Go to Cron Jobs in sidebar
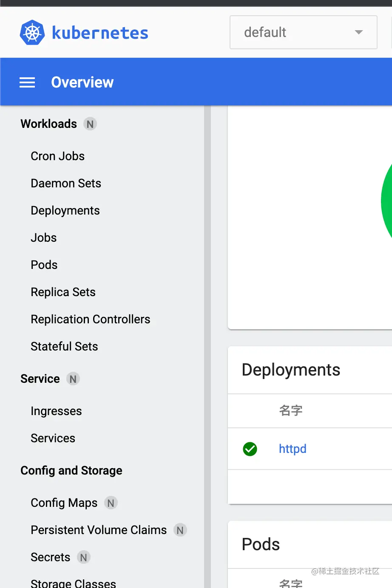Image resolution: width=392 pixels, height=588 pixels. (x=58, y=156)
